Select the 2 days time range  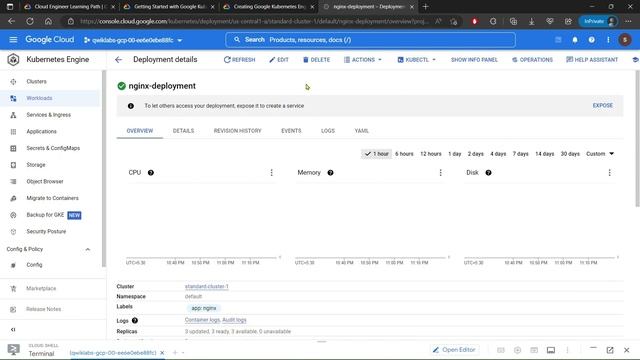coord(476,154)
